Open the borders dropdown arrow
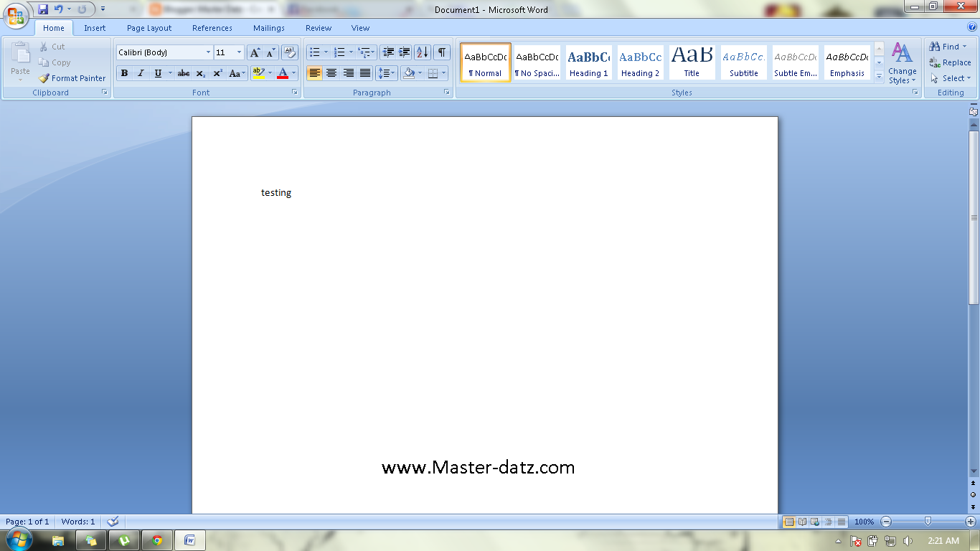 tap(444, 73)
